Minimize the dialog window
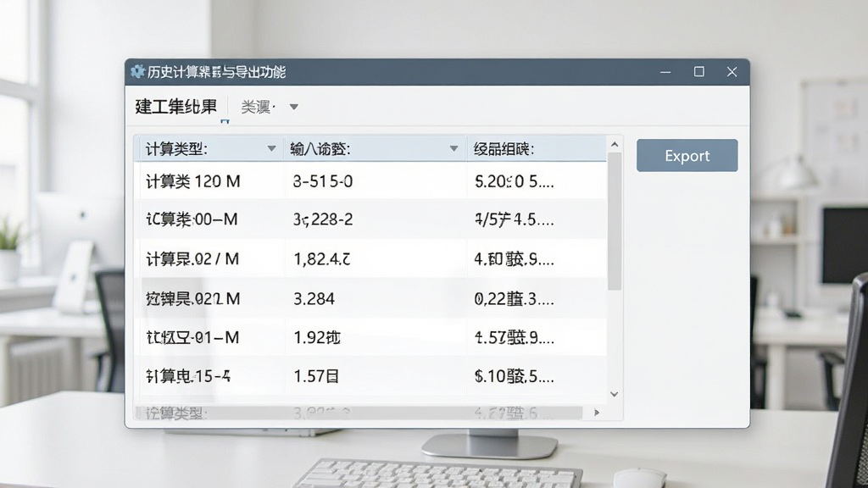 (665, 72)
